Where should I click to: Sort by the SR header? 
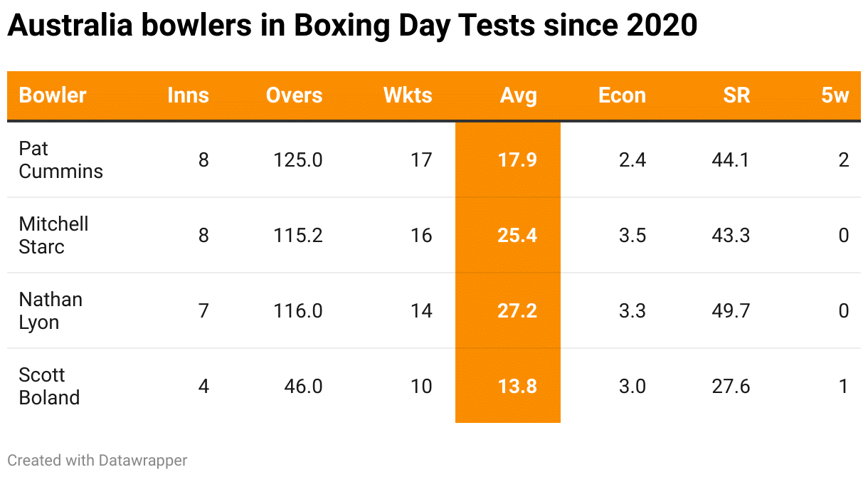click(x=736, y=95)
